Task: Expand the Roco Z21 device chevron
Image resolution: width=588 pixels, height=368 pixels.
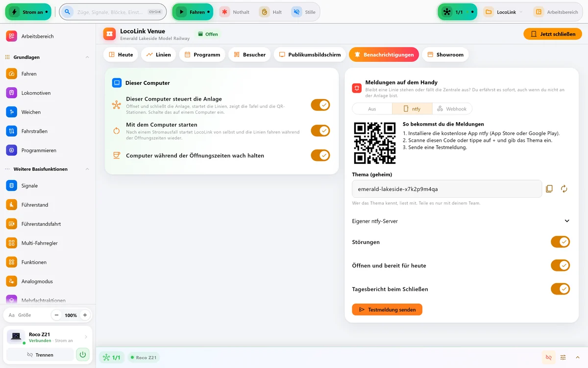Action: coord(86,337)
